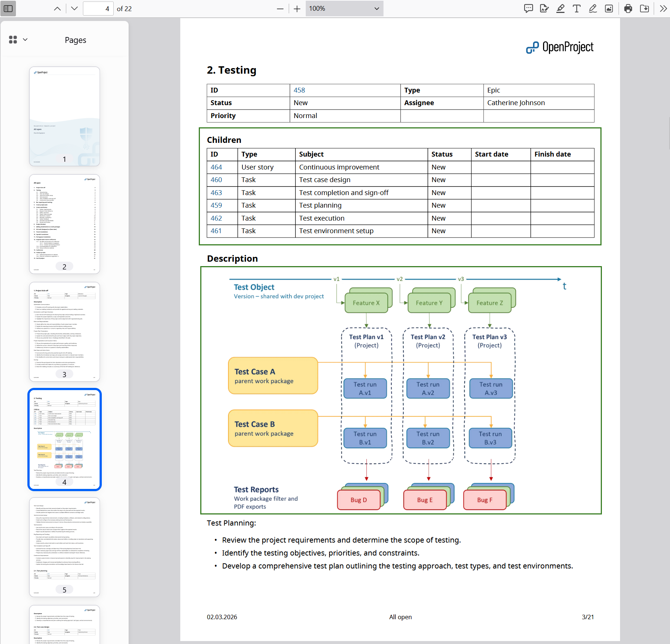Print the PDF document
This screenshot has height=644, width=670.
628,9
